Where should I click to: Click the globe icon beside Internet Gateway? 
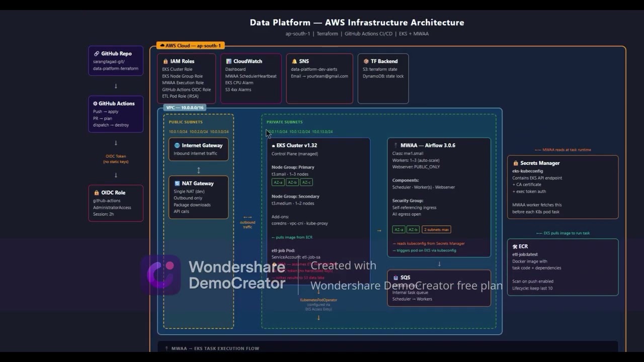click(177, 146)
